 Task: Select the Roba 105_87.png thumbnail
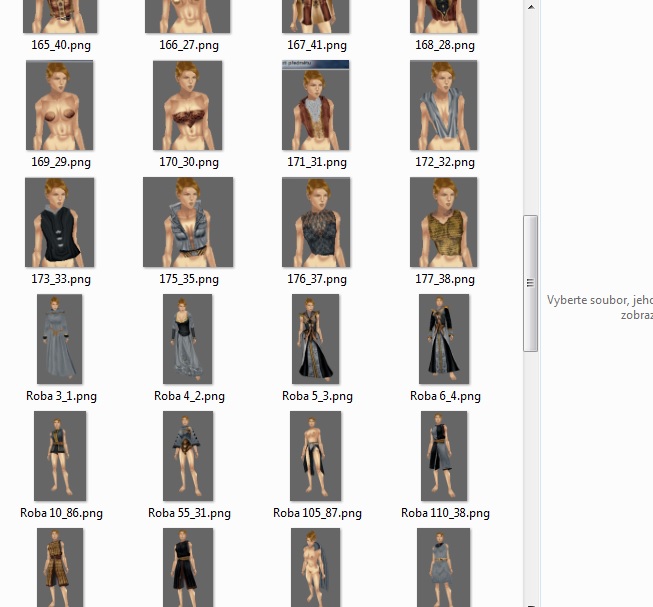pyautogui.click(x=316, y=456)
